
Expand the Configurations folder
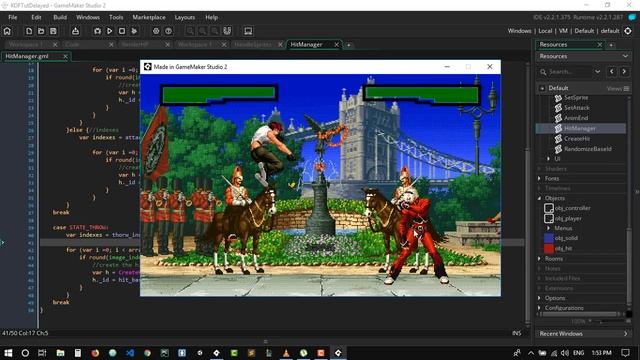pos(539,308)
